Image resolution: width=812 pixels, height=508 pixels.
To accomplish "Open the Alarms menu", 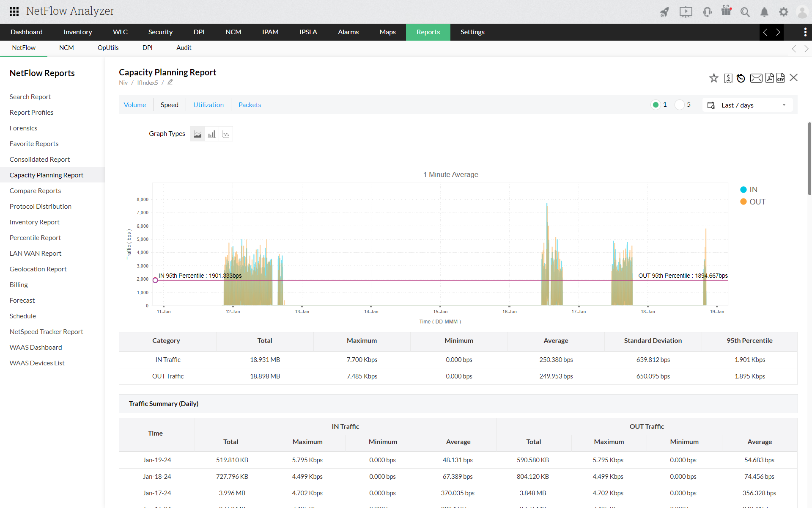I will click(348, 32).
